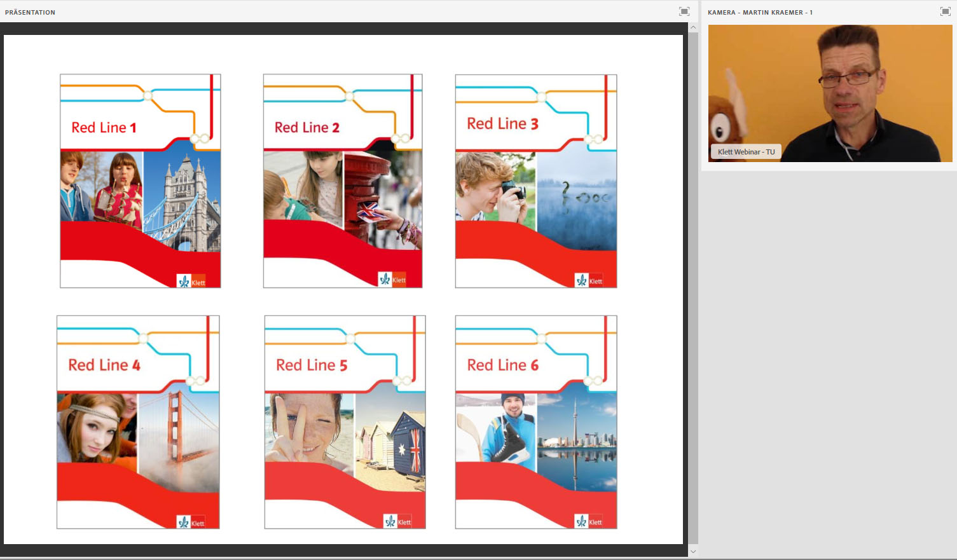Click the 'Klett Webinar - TU' name label

[x=746, y=152]
